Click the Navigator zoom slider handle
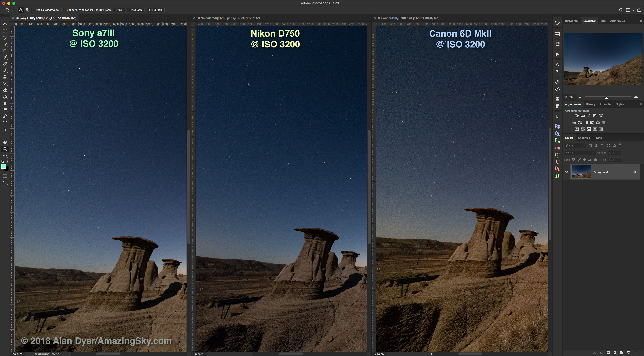644x356 pixels. coord(606,98)
